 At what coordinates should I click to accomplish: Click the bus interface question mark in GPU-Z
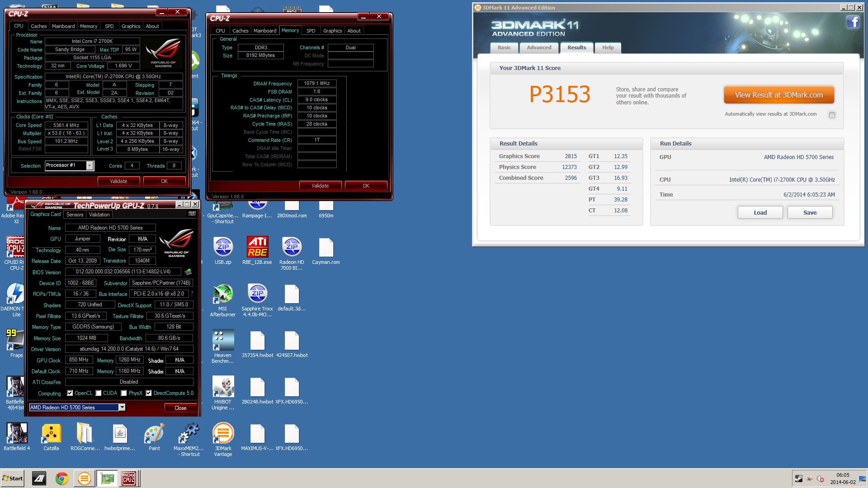click(x=192, y=294)
